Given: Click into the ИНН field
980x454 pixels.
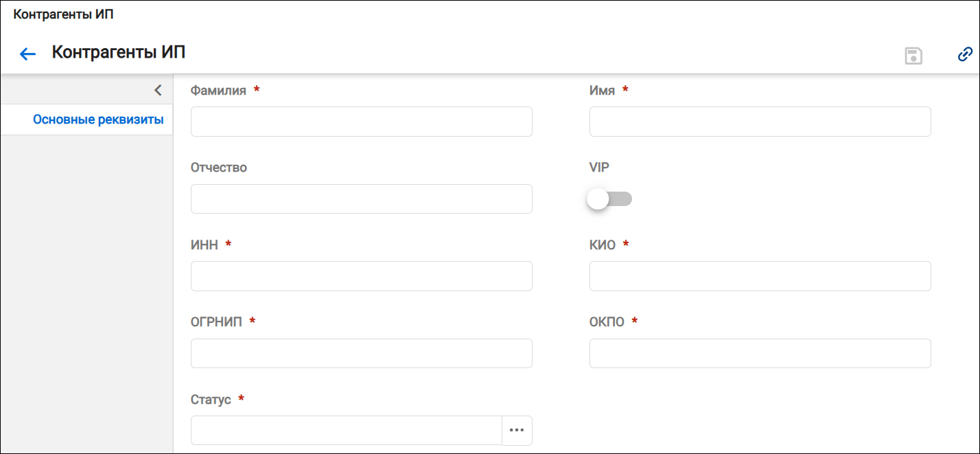Looking at the screenshot, I should click(x=362, y=276).
